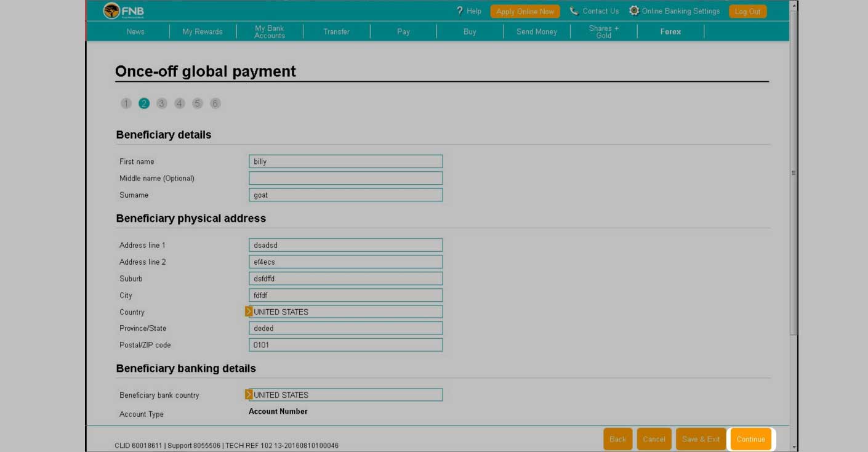Click Save & Exit
The image size is (868, 452).
[701, 439]
